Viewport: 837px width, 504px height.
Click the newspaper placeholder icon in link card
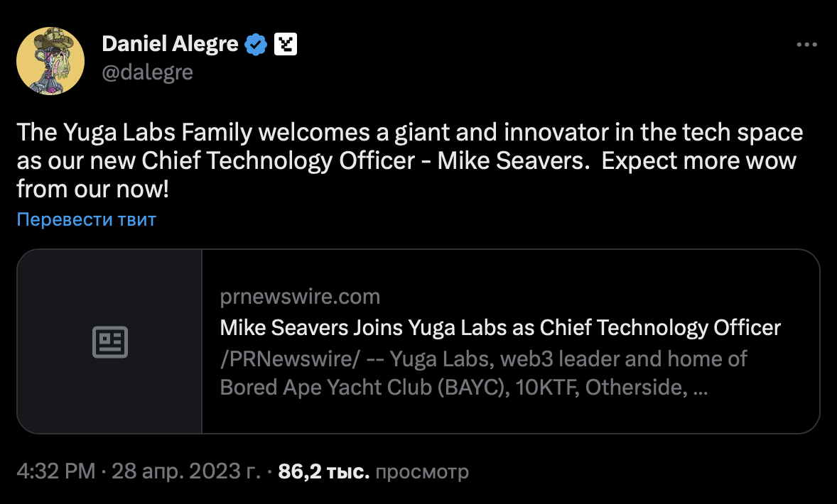click(x=110, y=341)
